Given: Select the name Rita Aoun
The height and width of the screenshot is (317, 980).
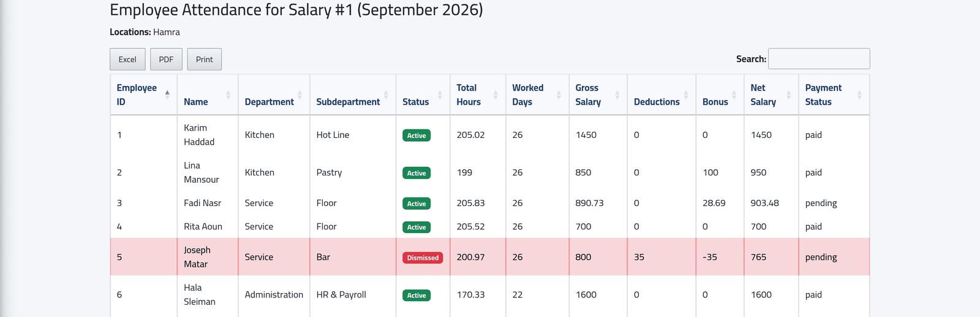Looking at the screenshot, I should [203, 226].
